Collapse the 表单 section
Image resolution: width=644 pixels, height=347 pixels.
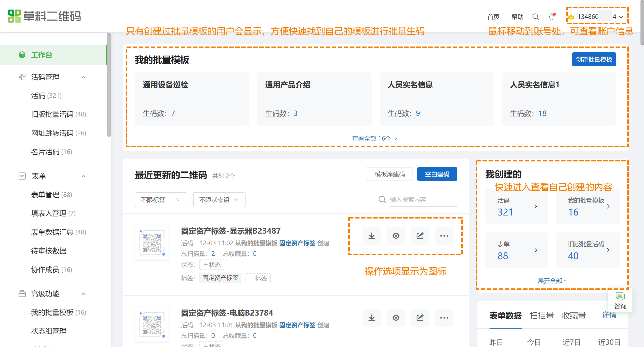point(84,176)
